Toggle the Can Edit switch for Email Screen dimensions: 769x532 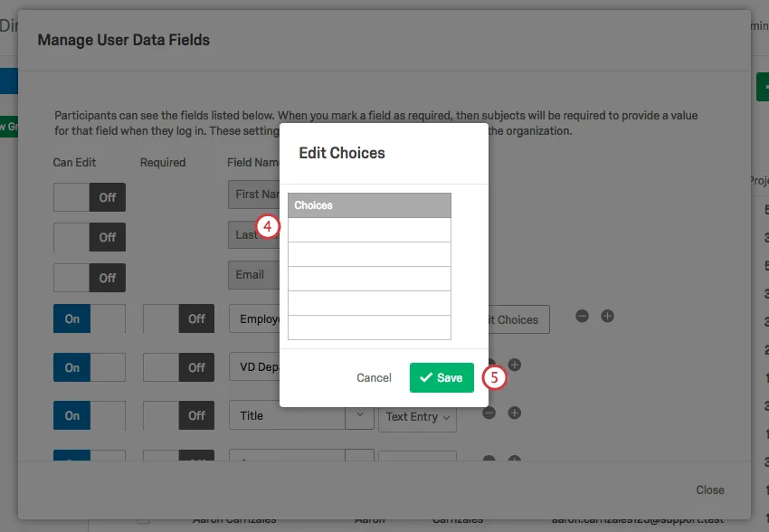(x=90, y=278)
